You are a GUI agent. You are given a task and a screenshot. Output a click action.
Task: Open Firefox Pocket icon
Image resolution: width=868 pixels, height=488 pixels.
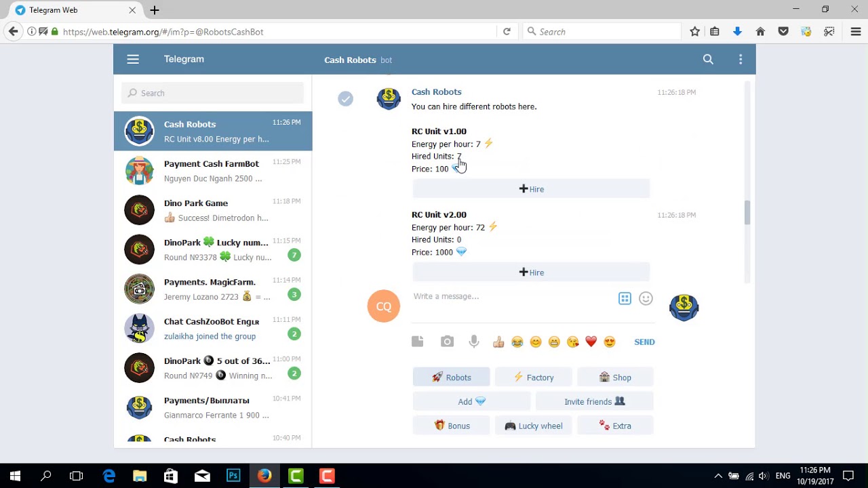tap(783, 31)
